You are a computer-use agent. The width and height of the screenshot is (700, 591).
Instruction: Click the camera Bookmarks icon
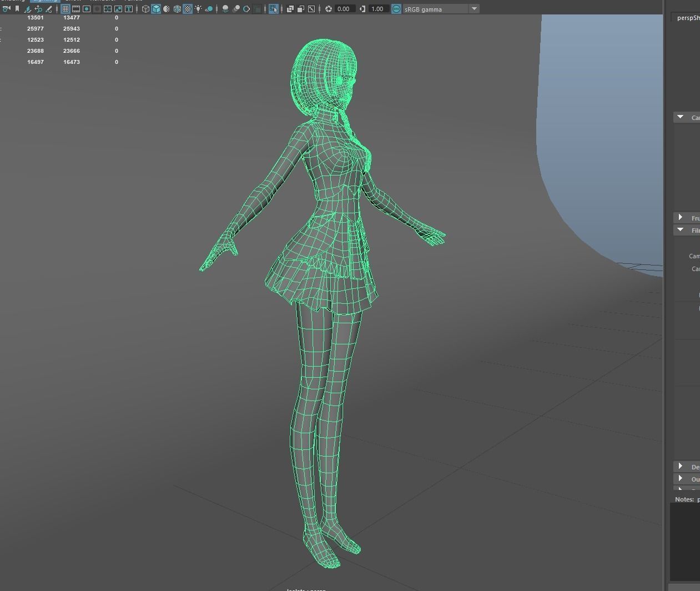click(17, 9)
